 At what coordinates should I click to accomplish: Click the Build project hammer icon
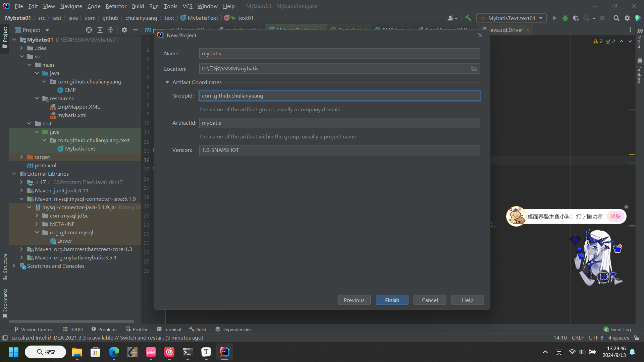pyautogui.click(x=468, y=18)
